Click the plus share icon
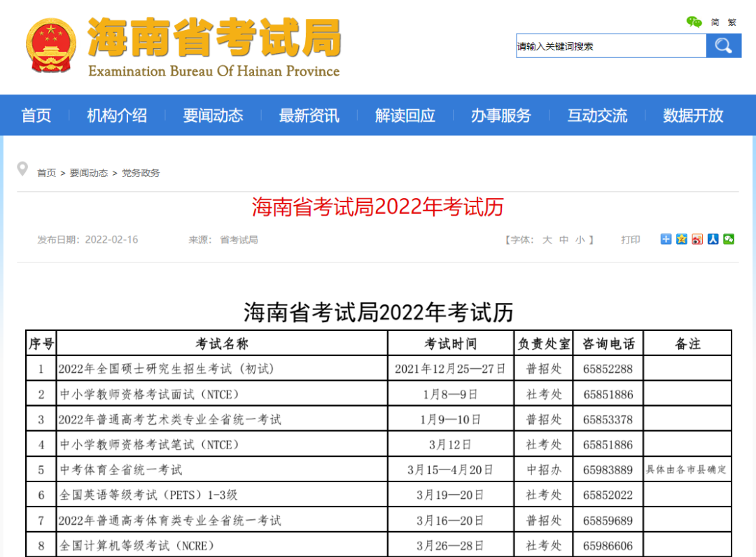This screenshot has height=557, width=756. 666,239
